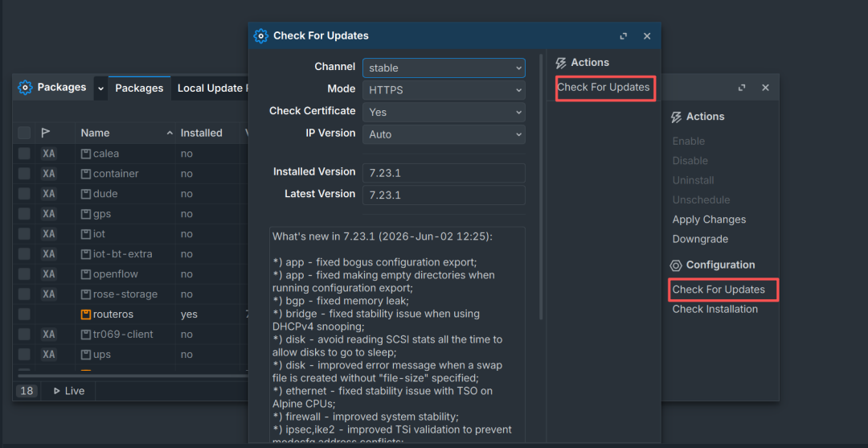This screenshot has width=868, height=448.
Task: Tick the checkbox for tr069-client row
Action: tap(24, 335)
